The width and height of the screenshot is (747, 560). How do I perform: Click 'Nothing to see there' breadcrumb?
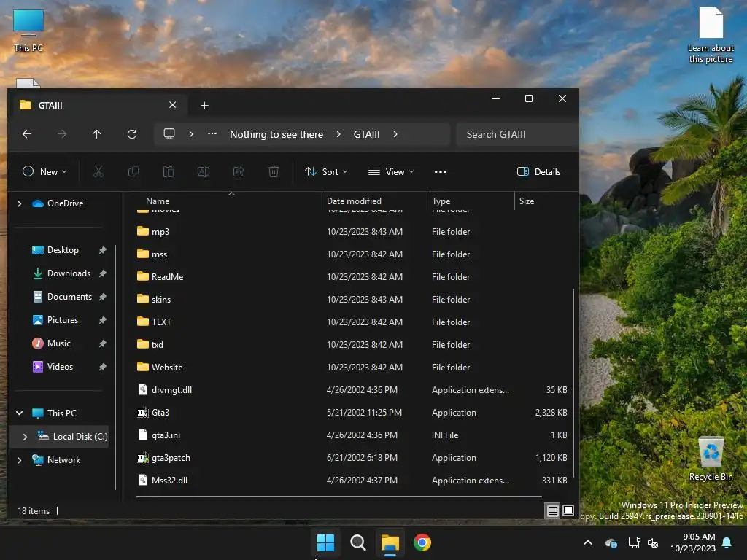(276, 134)
